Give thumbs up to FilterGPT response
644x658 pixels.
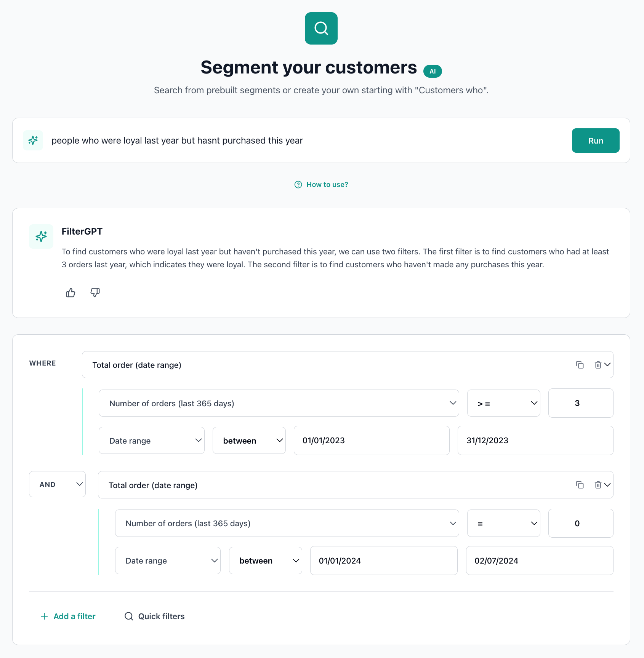(70, 292)
